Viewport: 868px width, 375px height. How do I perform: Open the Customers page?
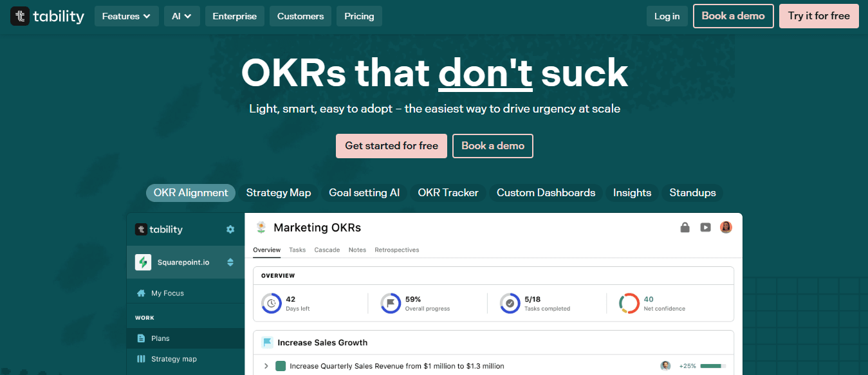[x=300, y=16]
